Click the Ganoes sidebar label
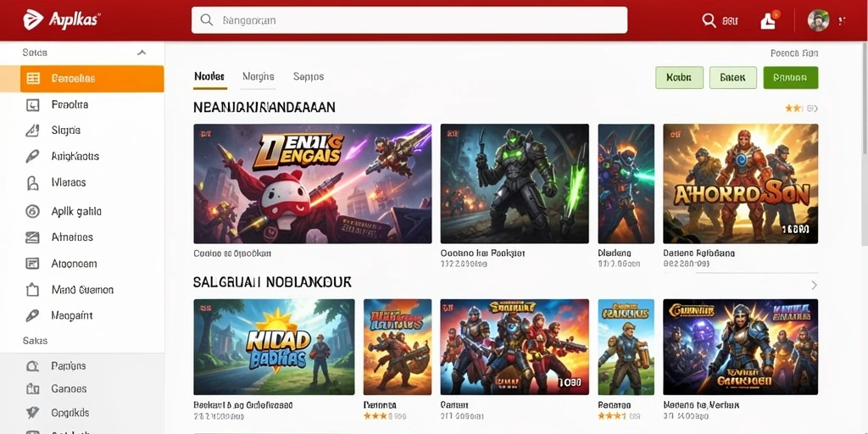The width and height of the screenshot is (868, 434). 70,389
